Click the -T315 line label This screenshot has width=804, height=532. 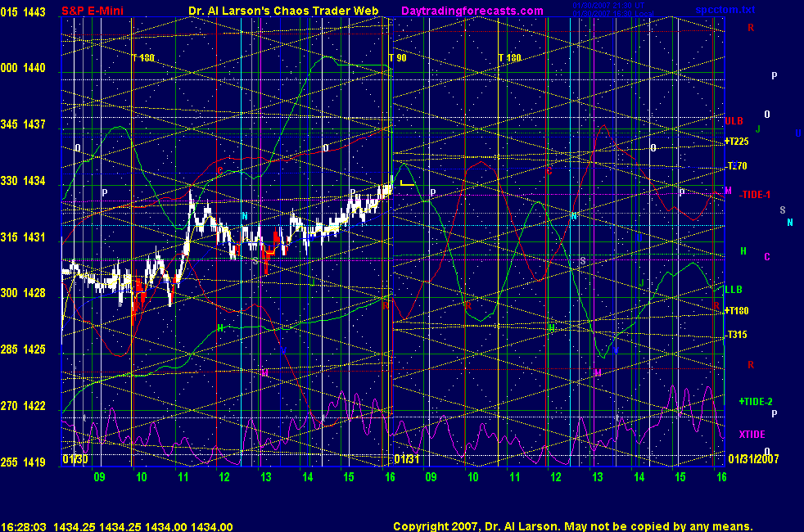click(737, 335)
